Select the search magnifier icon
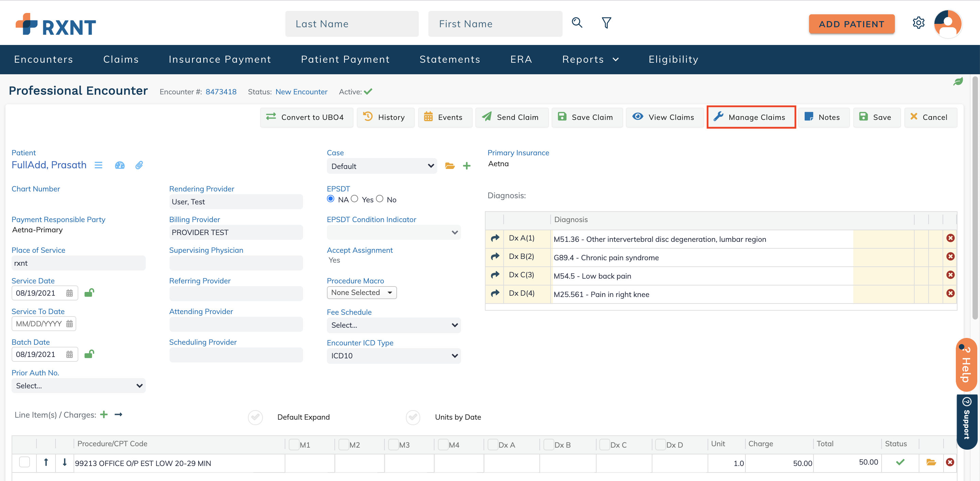This screenshot has height=481, width=980. (x=577, y=23)
